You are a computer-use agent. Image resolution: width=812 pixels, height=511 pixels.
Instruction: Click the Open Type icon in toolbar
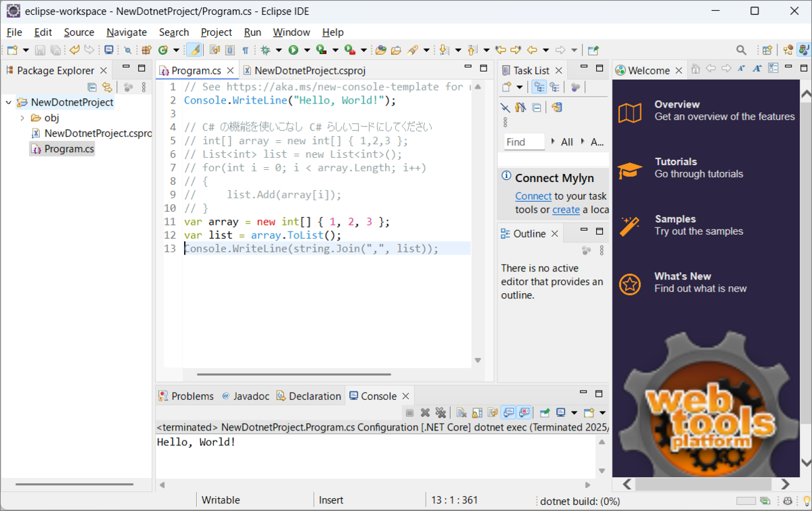coord(380,50)
